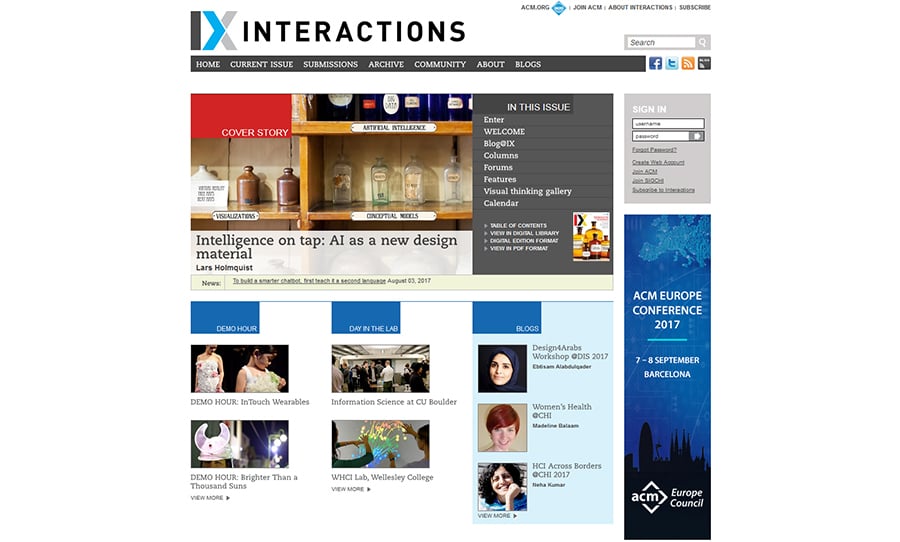Open the Current Issue menu item

point(261,64)
